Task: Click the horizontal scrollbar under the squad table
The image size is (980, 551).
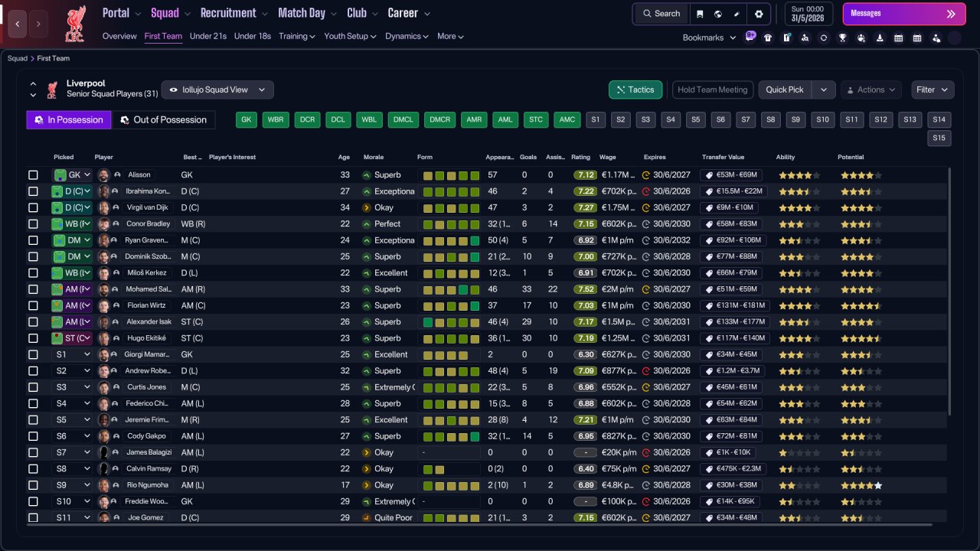Action: pyautogui.click(x=479, y=525)
